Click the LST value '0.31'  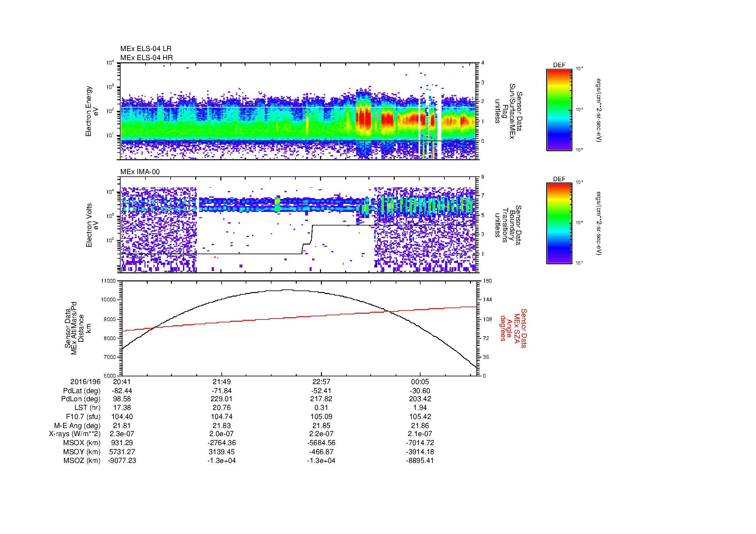coord(321,408)
